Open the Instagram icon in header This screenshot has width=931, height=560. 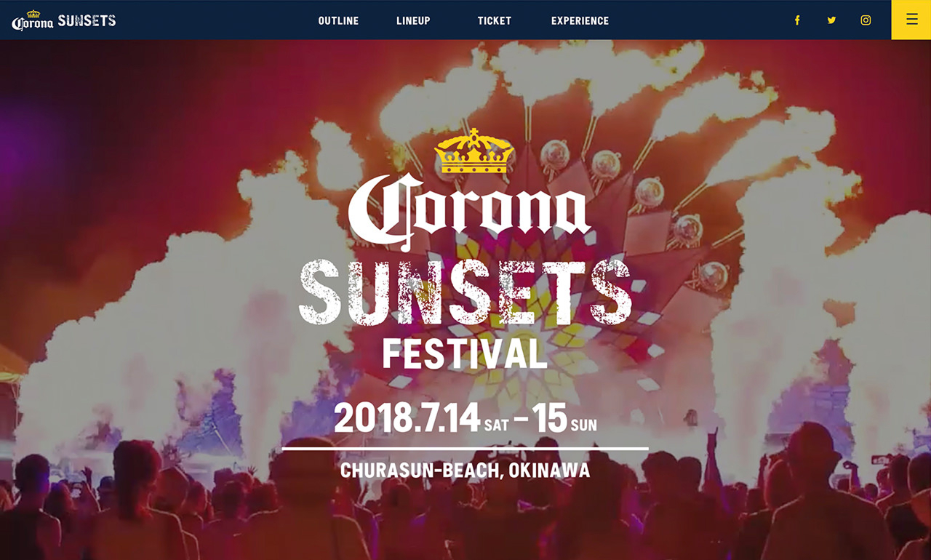pos(866,20)
